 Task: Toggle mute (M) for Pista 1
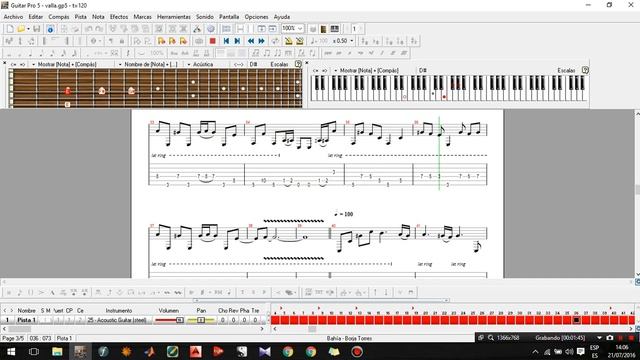pos(49,320)
